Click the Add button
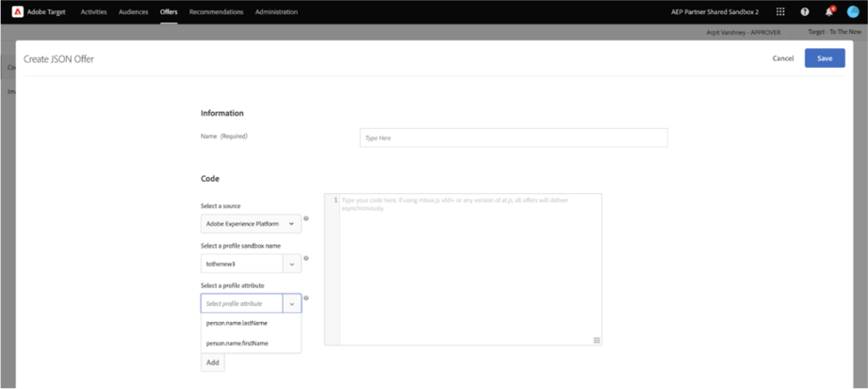 (213, 363)
